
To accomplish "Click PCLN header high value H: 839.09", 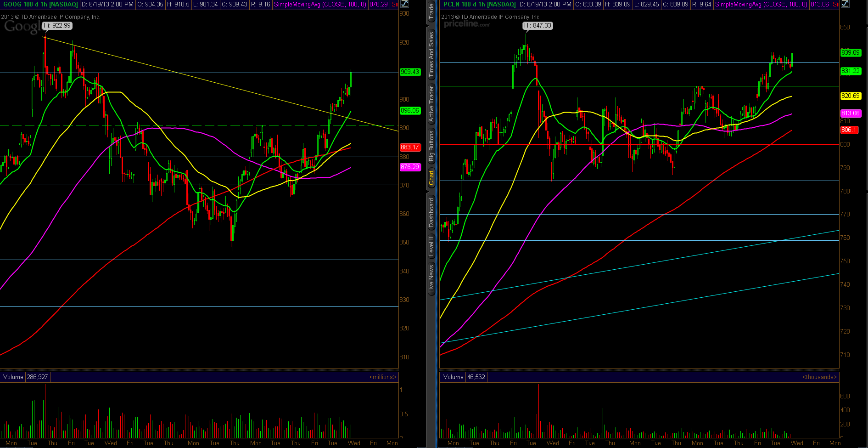I will [618, 4].
